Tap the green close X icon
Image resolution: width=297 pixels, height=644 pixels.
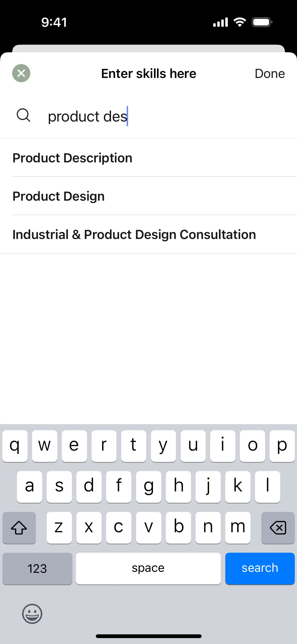[x=21, y=73]
